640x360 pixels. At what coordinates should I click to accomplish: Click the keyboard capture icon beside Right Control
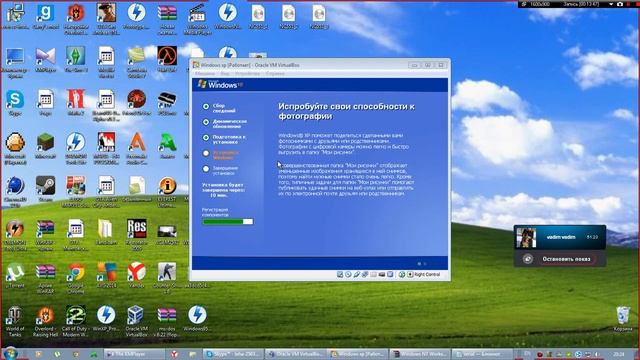tap(410, 274)
